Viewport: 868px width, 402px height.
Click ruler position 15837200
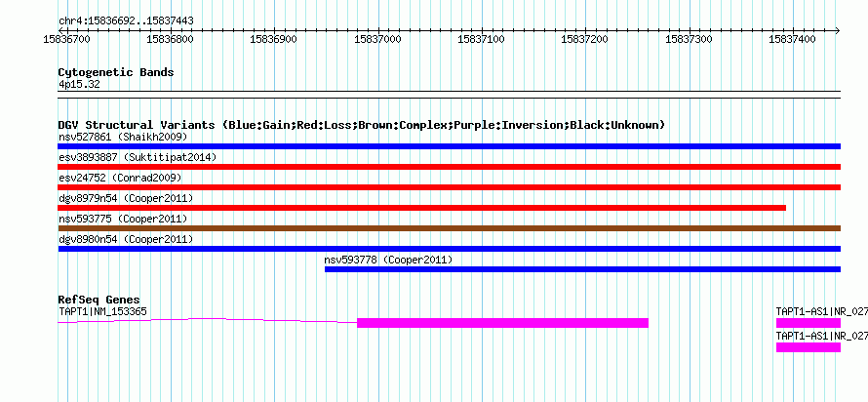[585, 39]
